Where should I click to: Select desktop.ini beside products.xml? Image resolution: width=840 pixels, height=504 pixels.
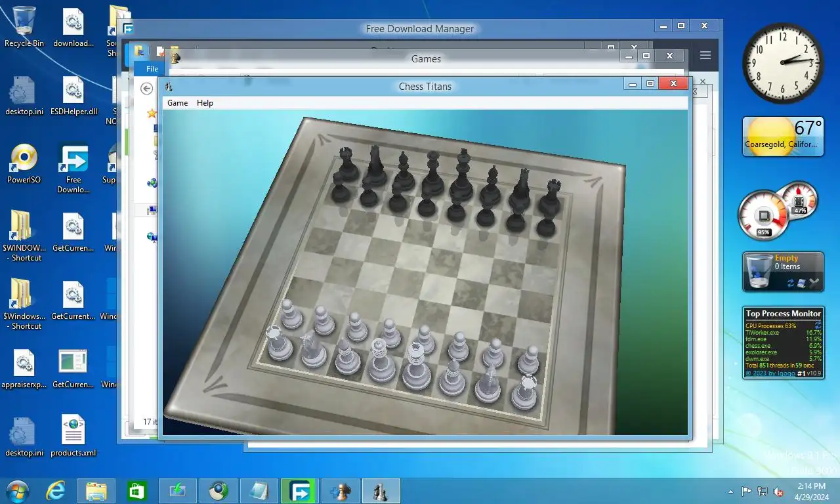coord(24,436)
